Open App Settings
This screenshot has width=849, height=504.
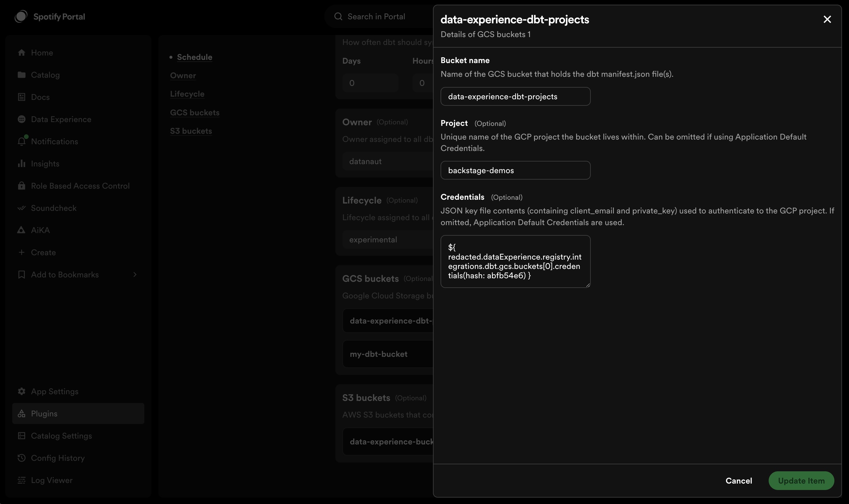click(78, 391)
